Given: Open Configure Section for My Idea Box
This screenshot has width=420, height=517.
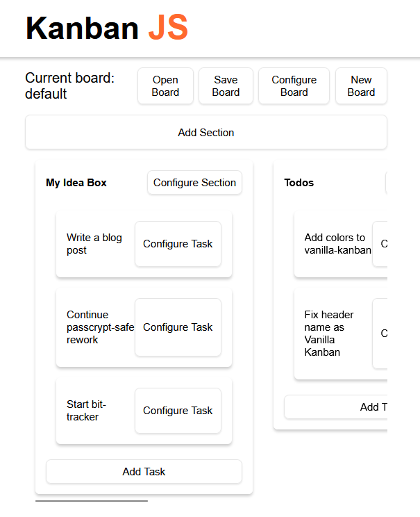Looking at the screenshot, I should coord(194,183).
